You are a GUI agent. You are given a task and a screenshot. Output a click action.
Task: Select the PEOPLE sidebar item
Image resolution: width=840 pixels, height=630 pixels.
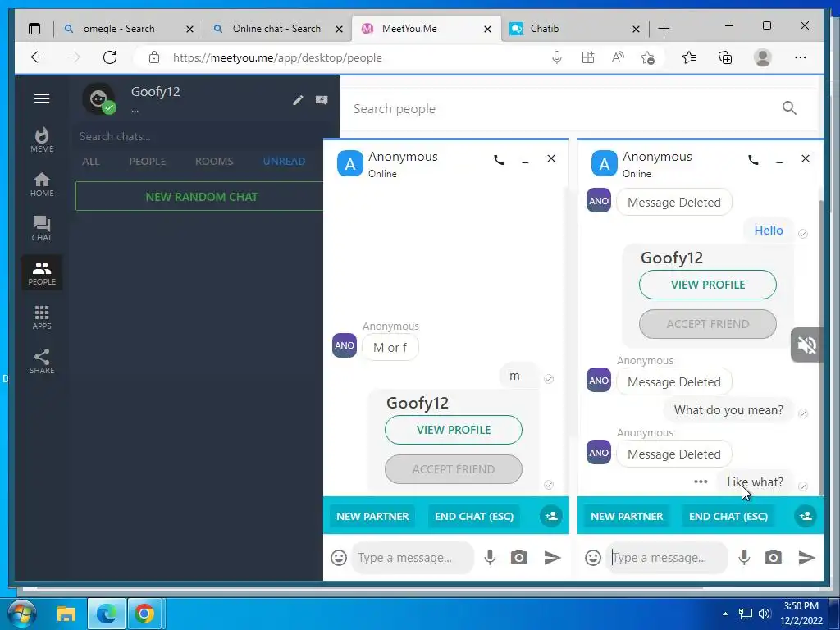coord(42,272)
